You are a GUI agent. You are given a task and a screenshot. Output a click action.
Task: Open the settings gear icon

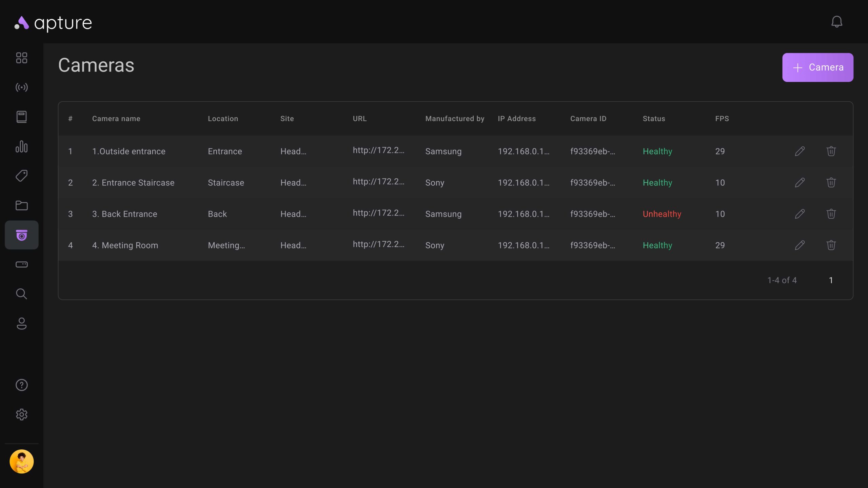coord(22,414)
